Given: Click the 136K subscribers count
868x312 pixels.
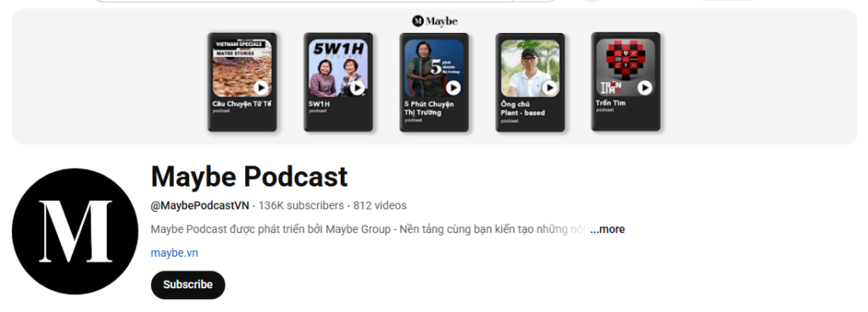Looking at the screenshot, I should [301, 205].
